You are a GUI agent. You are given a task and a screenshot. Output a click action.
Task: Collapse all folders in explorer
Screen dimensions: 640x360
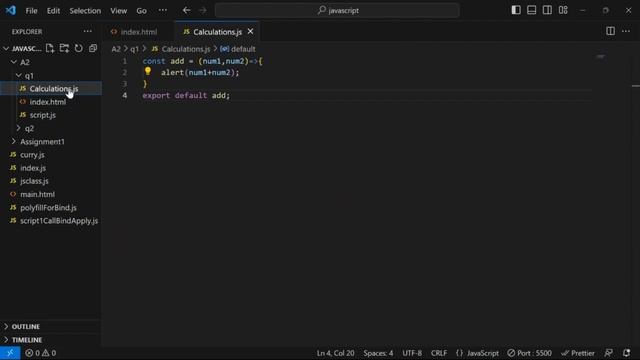(93, 49)
